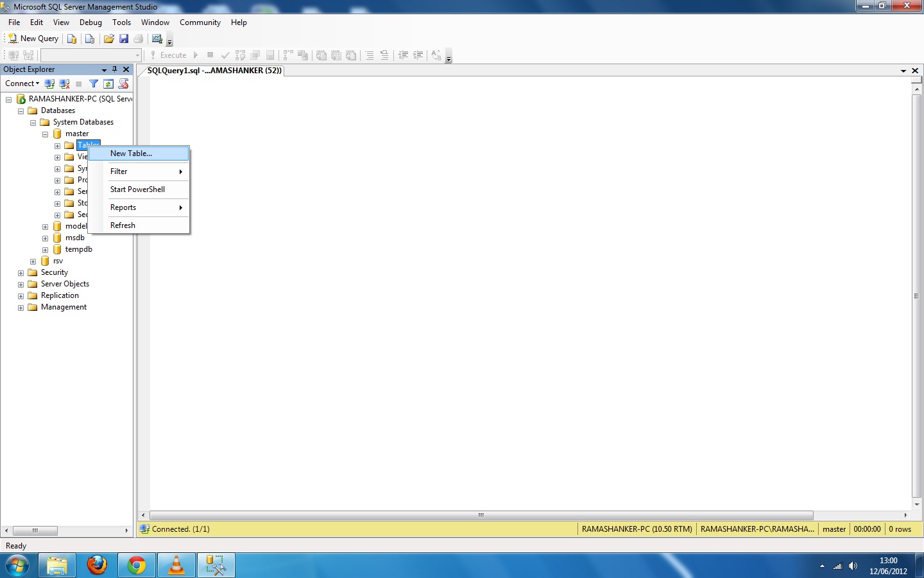Open the Tools menu

(x=121, y=22)
